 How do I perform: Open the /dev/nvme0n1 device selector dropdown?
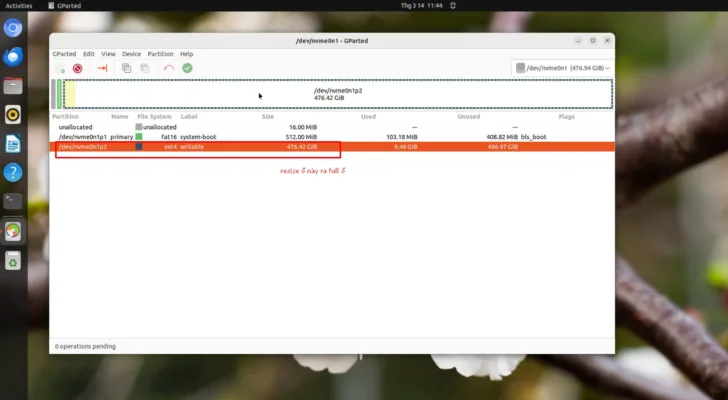click(562, 68)
